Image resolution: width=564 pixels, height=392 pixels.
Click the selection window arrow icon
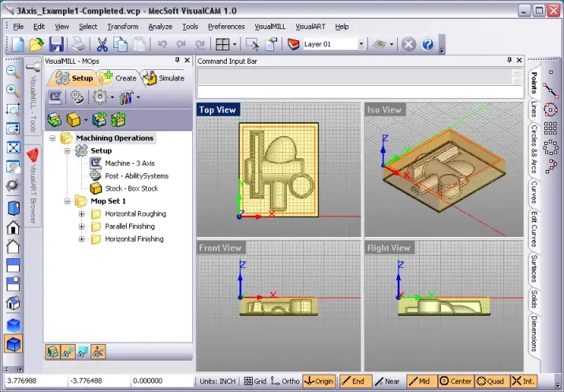(252, 45)
